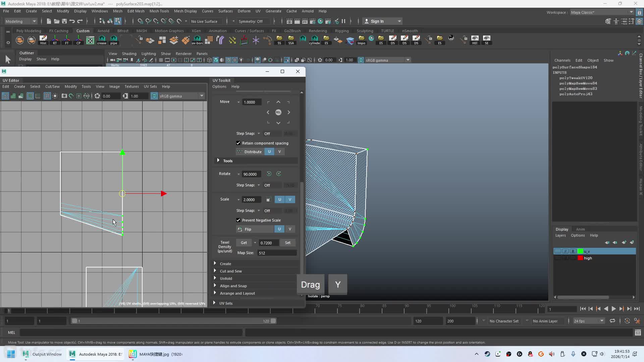Screen dimensions: 644x362
Task: Open the sRGB gamma dropdown in UV Editor
Action: pos(181,96)
